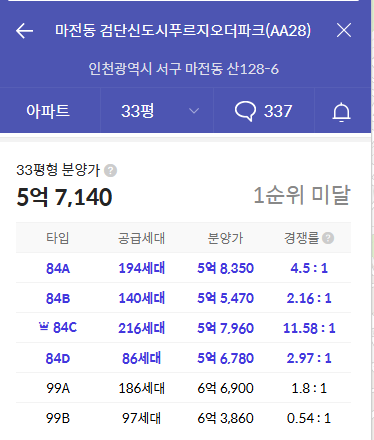The image size is (374, 440).
Task: Click the help icon beside 33평형 분양가
Action: pos(110,171)
